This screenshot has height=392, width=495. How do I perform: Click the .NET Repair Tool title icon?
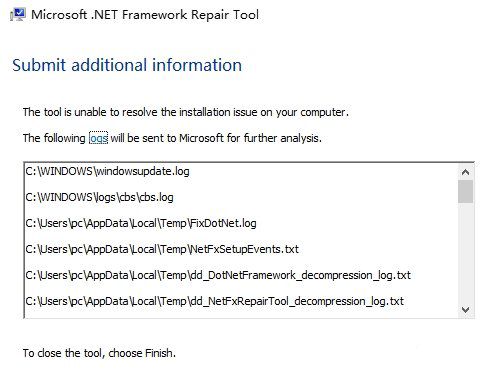tap(18, 14)
